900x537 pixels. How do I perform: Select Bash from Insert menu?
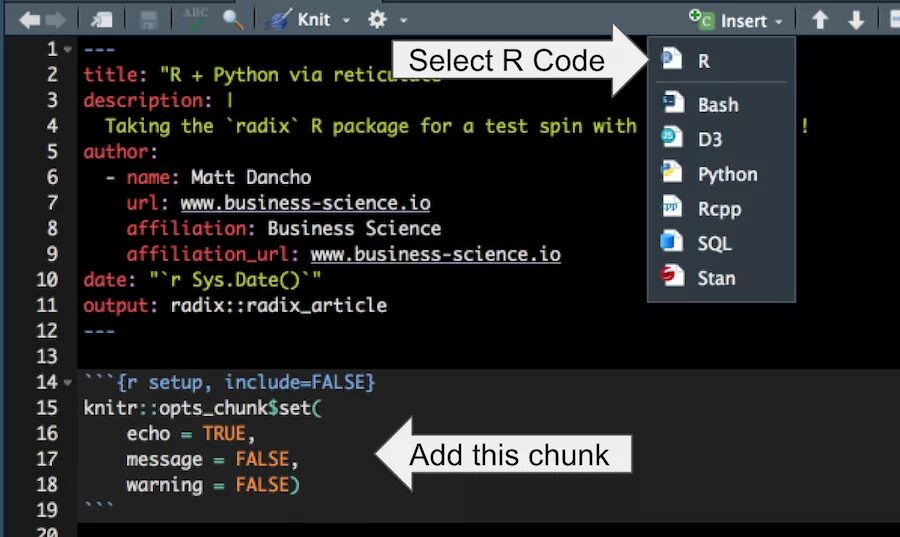pyautogui.click(x=721, y=104)
